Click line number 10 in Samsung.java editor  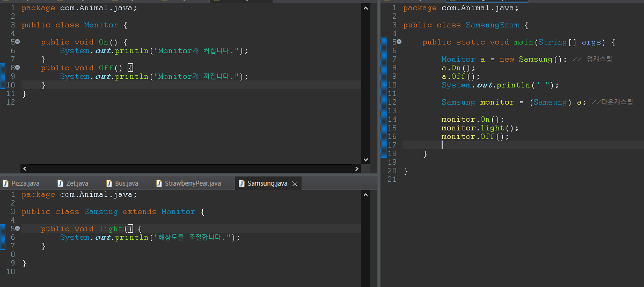(10, 272)
